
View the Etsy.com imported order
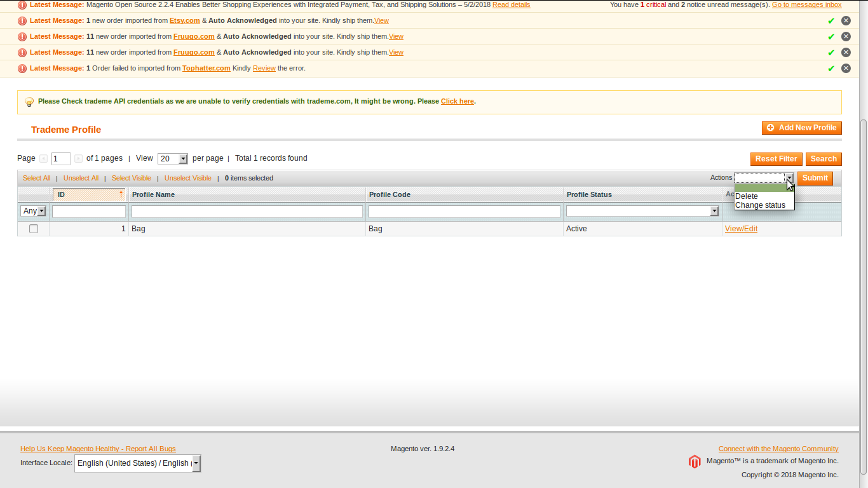pyautogui.click(x=381, y=20)
